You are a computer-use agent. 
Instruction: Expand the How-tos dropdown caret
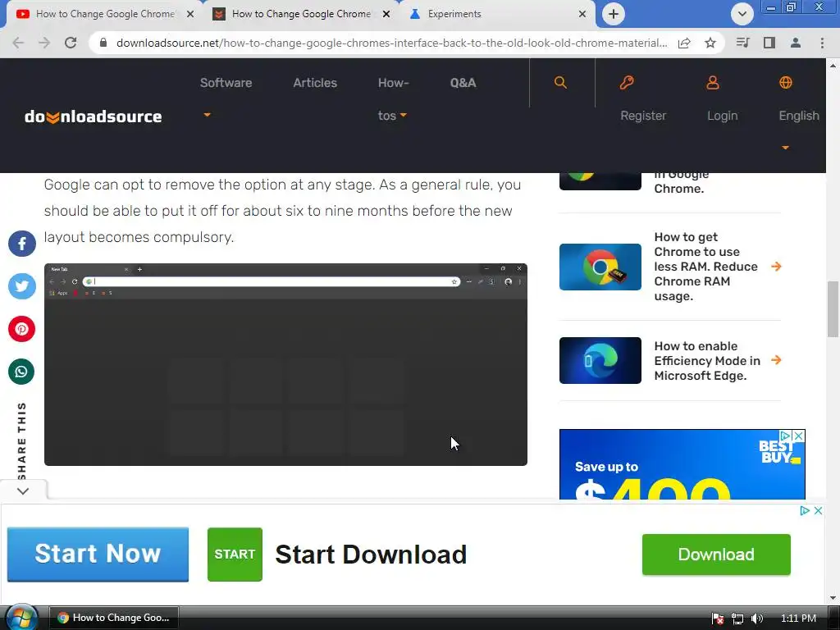[x=404, y=115]
